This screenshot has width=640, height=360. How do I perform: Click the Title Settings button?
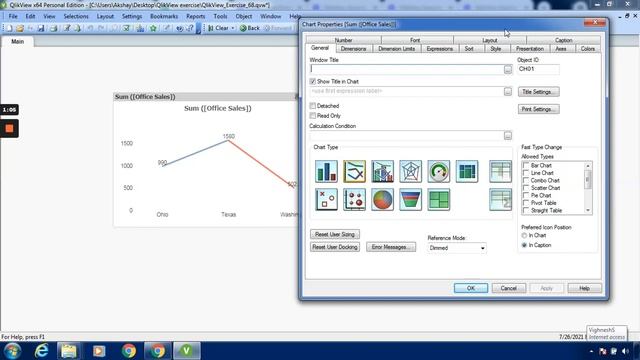click(x=538, y=92)
